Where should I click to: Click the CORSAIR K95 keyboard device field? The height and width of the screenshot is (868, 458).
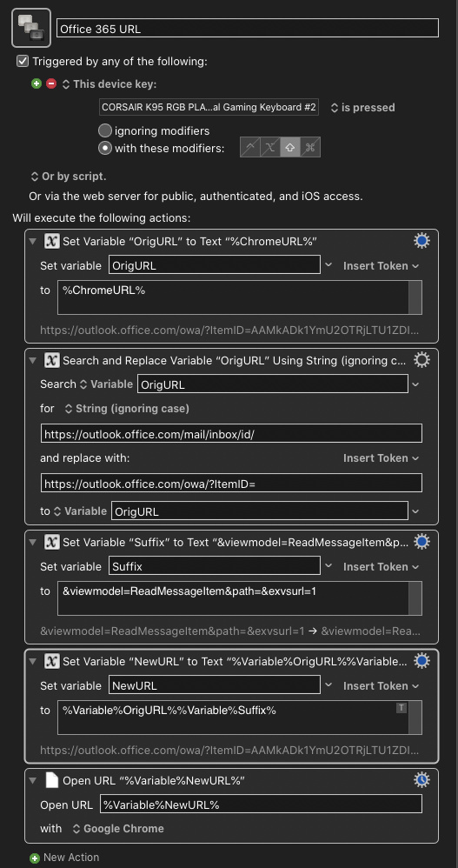tap(209, 107)
